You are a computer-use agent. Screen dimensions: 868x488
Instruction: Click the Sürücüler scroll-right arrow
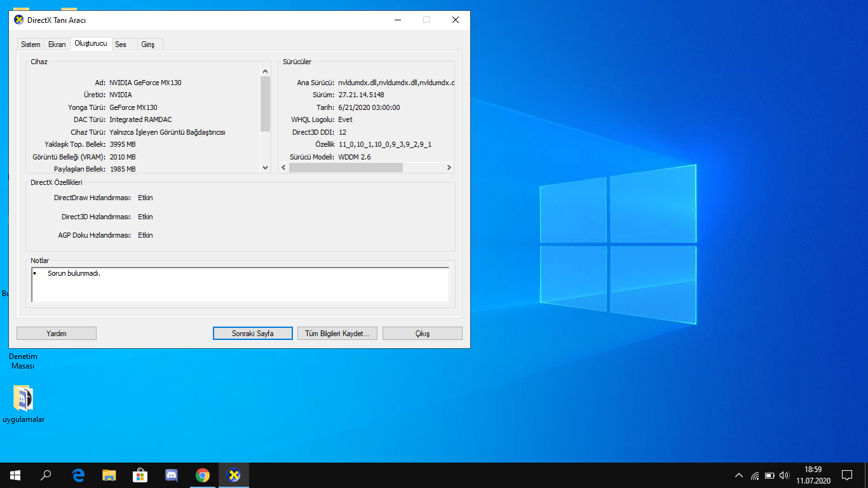click(x=449, y=168)
